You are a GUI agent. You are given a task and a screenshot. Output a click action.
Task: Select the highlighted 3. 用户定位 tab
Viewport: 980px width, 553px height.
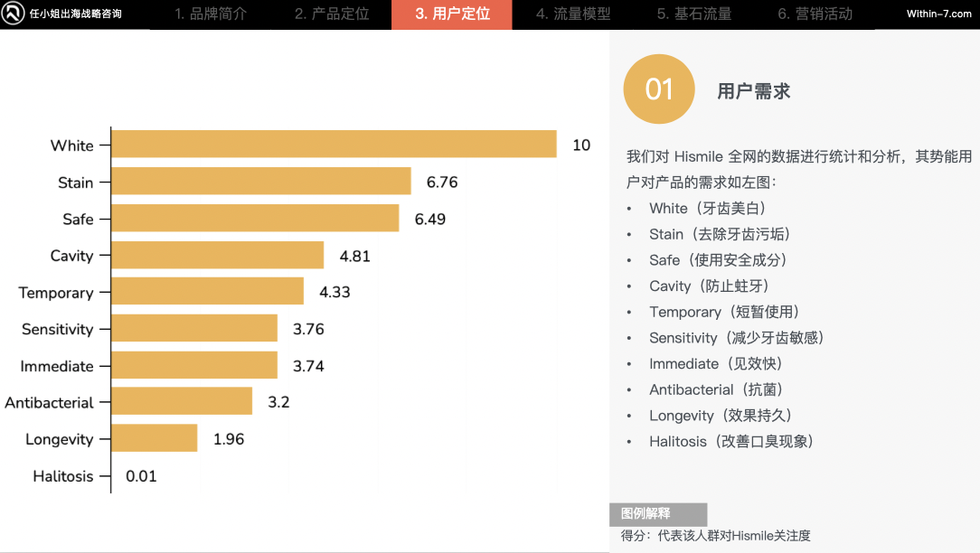(451, 14)
